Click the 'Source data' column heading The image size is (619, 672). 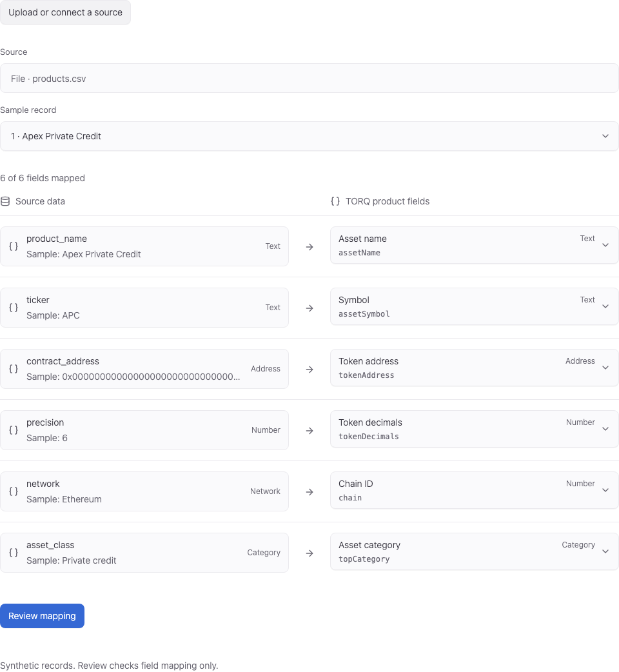coord(40,201)
